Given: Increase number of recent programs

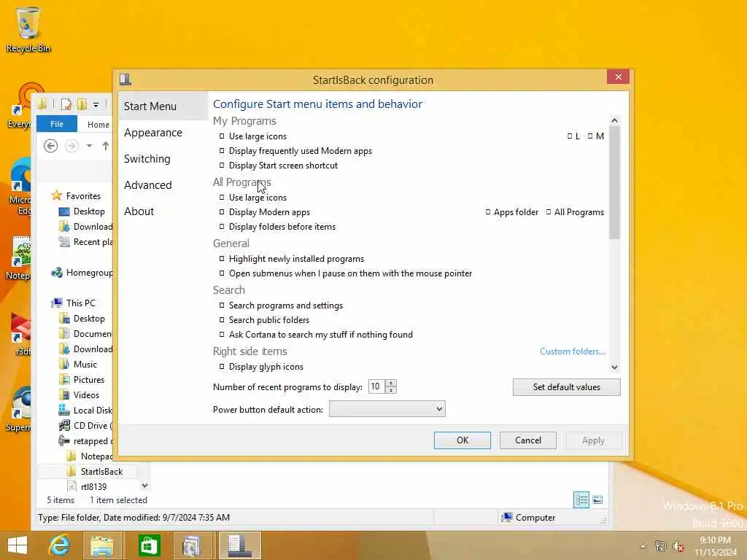Looking at the screenshot, I should pyautogui.click(x=391, y=384).
